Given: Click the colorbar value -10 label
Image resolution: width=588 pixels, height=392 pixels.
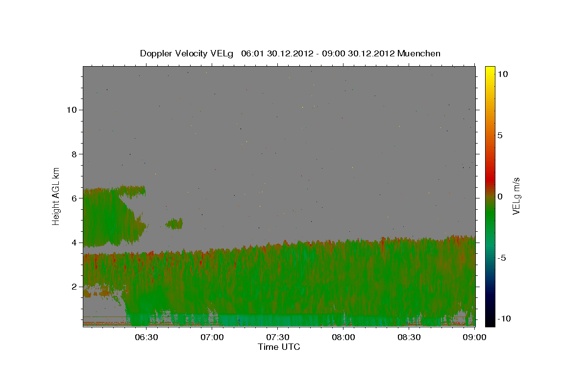Looking at the screenshot, I should coord(504,319).
